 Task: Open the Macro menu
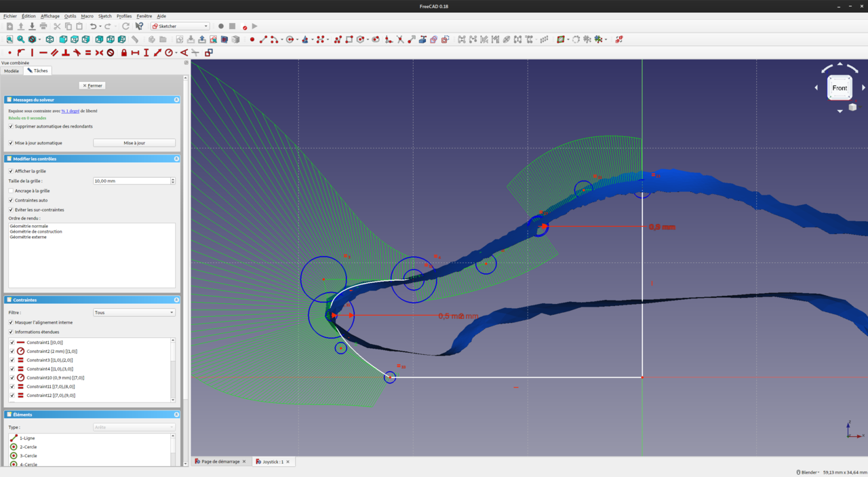pyautogui.click(x=87, y=16)
